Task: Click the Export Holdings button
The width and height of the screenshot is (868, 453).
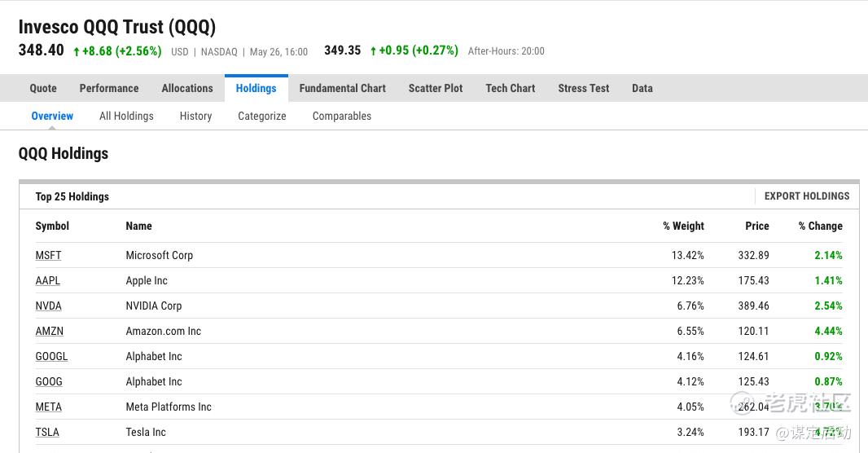Action: [807, 196]
